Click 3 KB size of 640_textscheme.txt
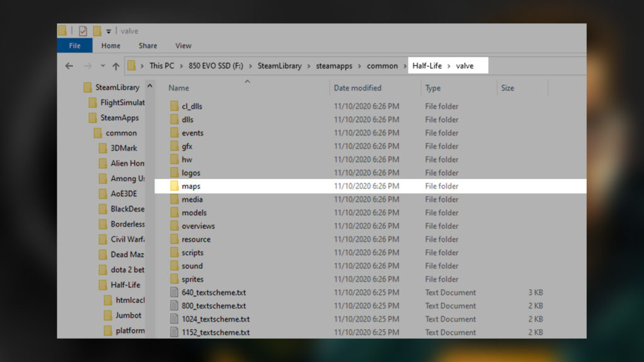The height and width of the screenshot is (362, 644). coord(536,292)
